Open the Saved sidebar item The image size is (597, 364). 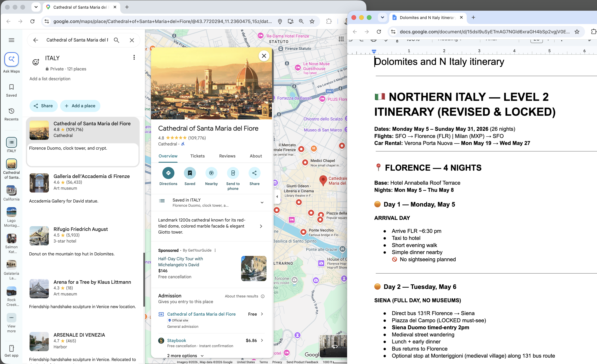[11, 91]
